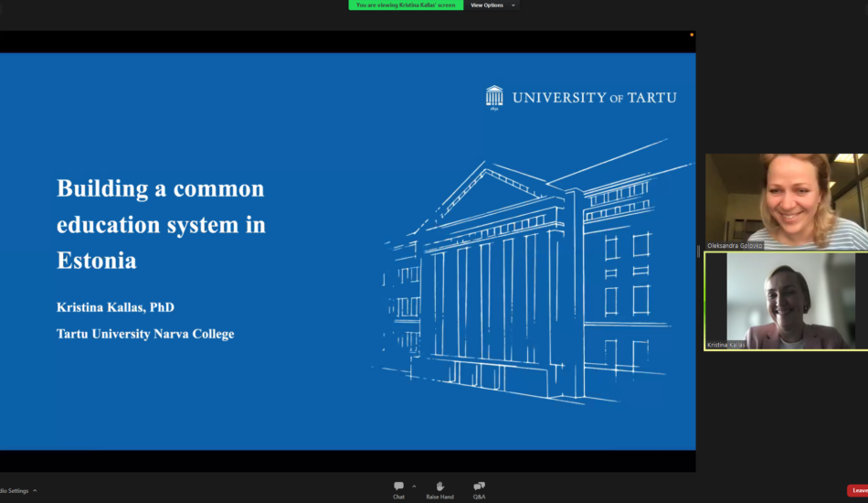Click the slide title about Estonia education

pyautogui.click(x=161, y=224)
